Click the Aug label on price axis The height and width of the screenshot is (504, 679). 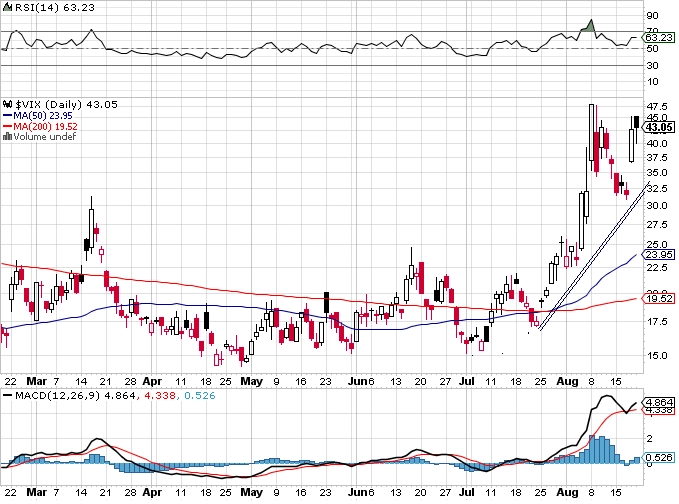[x=567, y=381]
